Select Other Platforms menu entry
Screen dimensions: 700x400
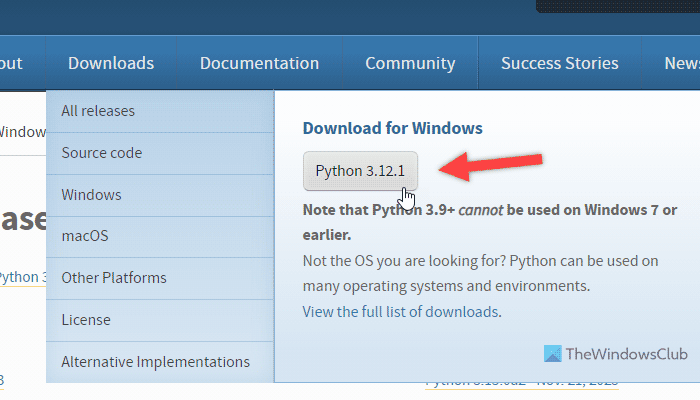tap(114, 278)
